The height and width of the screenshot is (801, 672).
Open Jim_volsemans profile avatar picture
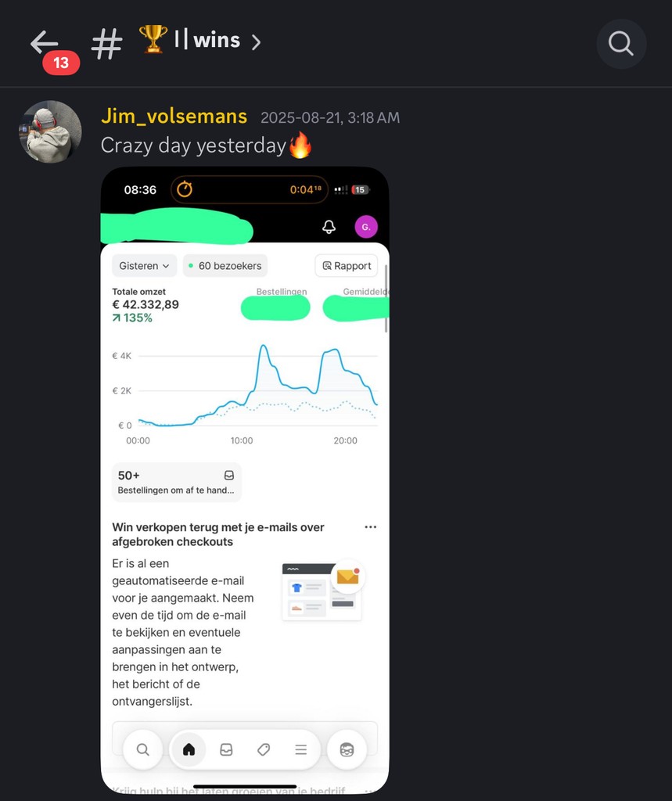[50, 131]
